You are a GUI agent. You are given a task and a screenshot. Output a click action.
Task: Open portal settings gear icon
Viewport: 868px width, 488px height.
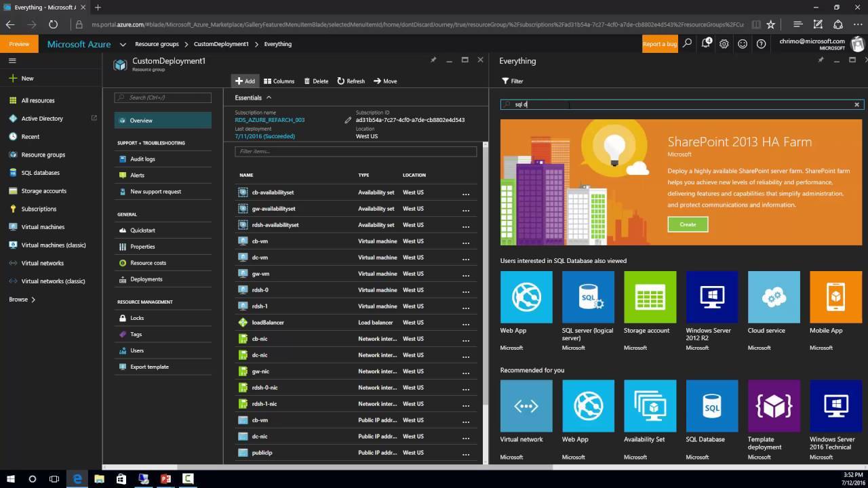tap(724, 44)
